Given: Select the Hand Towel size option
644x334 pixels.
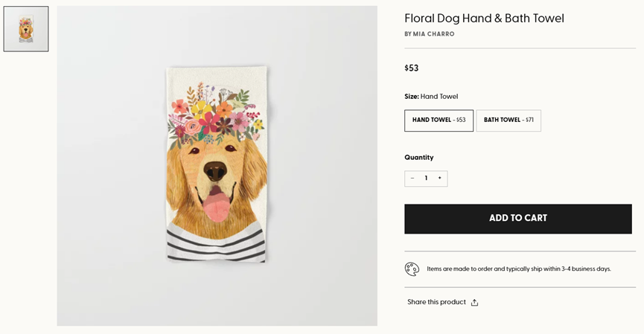Looking at the screenshot, I should [439, 121].
